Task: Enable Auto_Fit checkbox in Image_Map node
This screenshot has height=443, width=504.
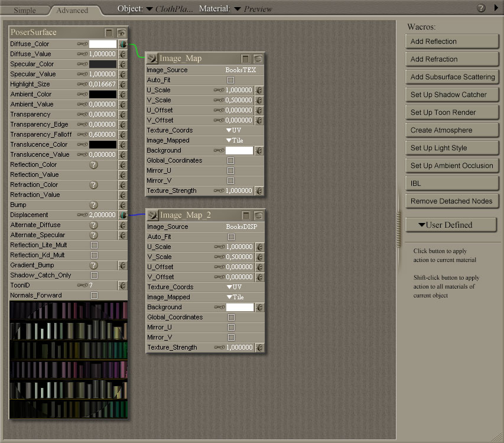Action: [230, 80]
